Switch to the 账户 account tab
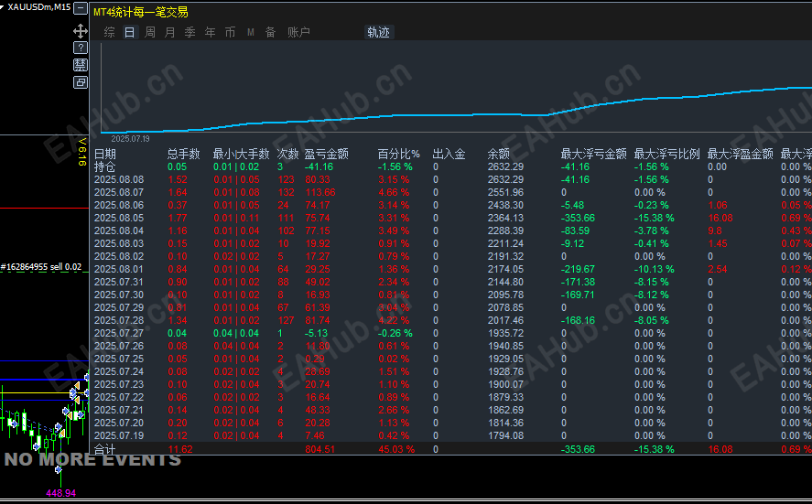Screen dimensions: 812x504 (x=298, y=32)
